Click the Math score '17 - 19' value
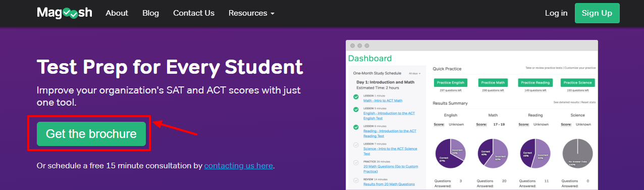644x190 pixels. [500, 124]
